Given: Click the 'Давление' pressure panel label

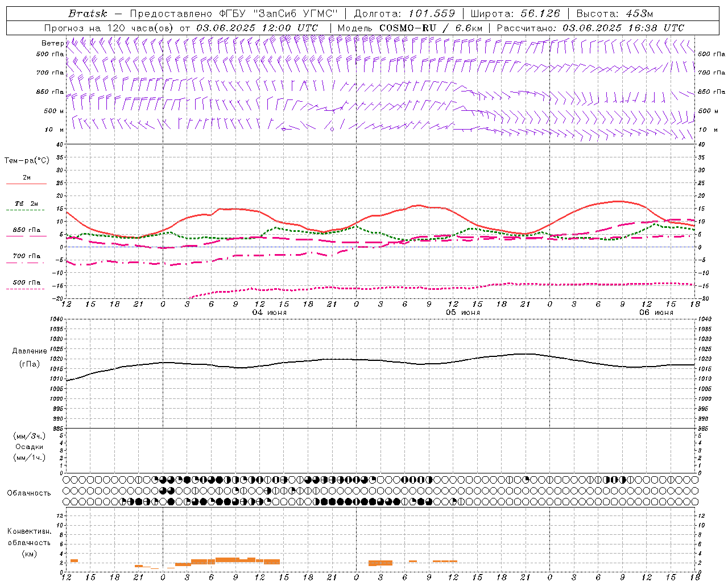Looking at the screenshot, I should pos(30,351).
